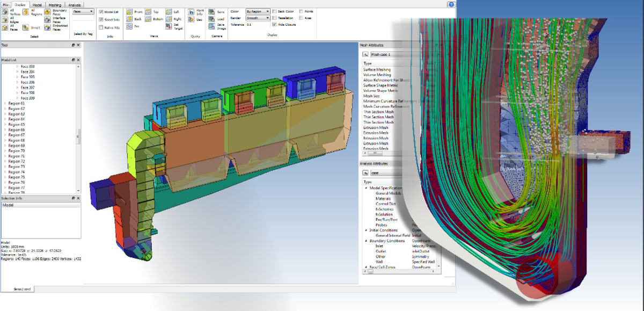Image resolution: width=644 pixels, height=311 pixels.
Task: Edit the Tolerance value field
Action: (258, 24)
